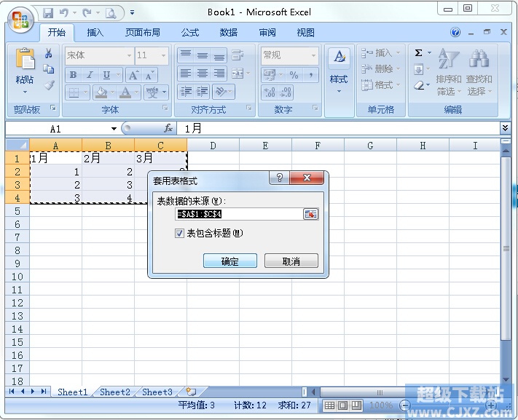Toggle Bold formatting button
The image size is (518, 420).
(x=73, y=75)
